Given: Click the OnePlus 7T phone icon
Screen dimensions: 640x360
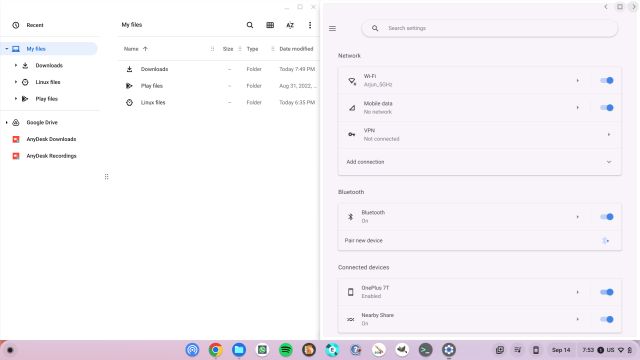Looking at the screenshot, I should coord(351,292).
